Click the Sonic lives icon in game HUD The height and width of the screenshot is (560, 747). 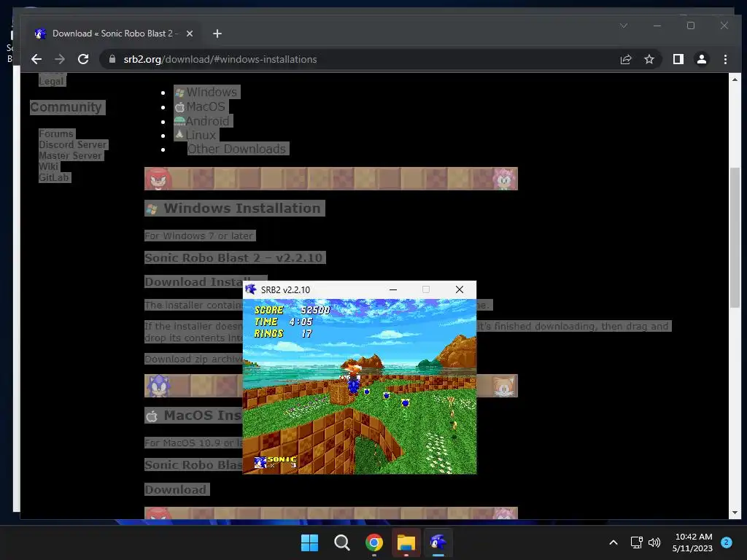[260, 462]
